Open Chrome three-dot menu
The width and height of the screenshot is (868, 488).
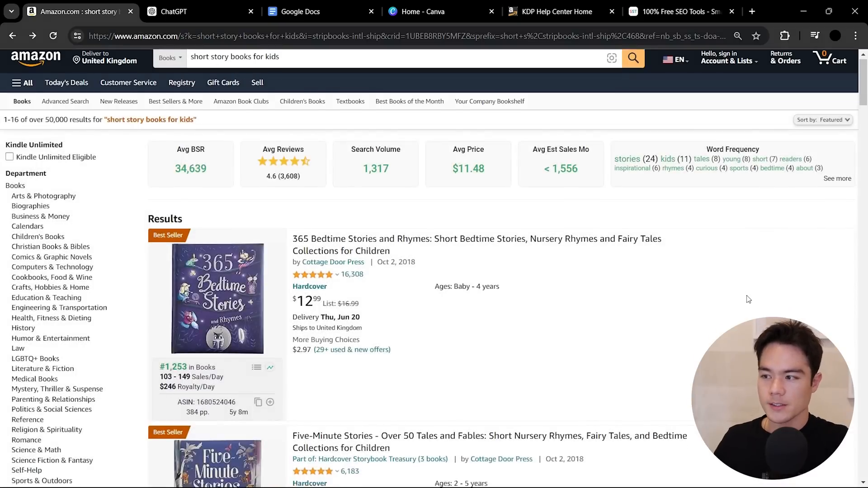click(855, 36)
